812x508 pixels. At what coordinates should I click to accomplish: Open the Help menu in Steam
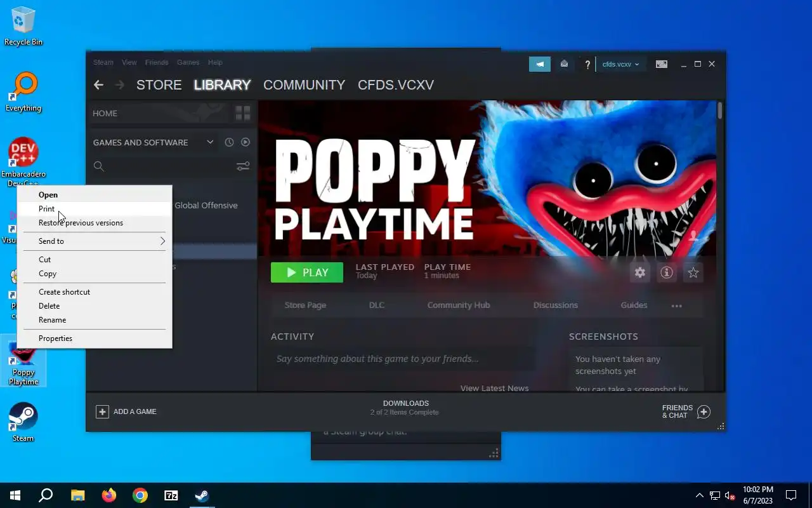215,62
